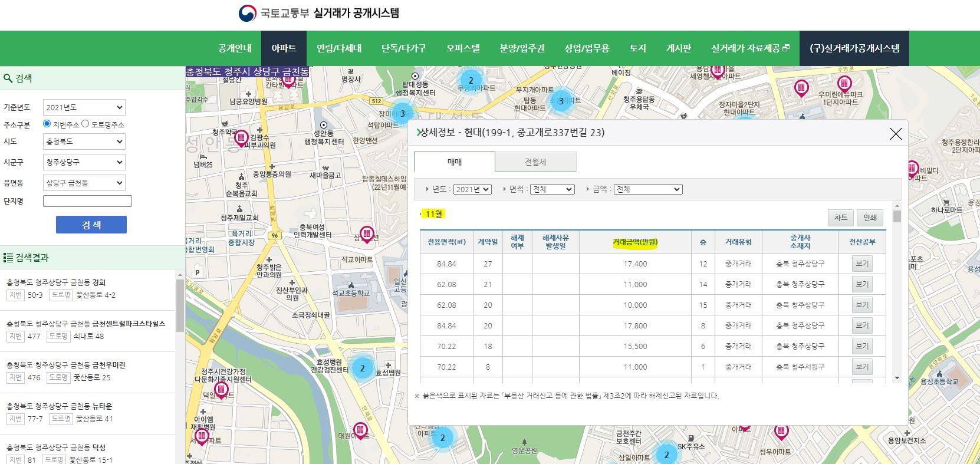Select 지번주소 radio button

47,124
